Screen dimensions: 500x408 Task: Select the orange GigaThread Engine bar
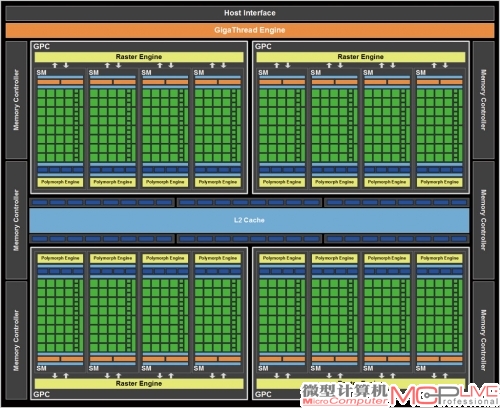[250, 30]
